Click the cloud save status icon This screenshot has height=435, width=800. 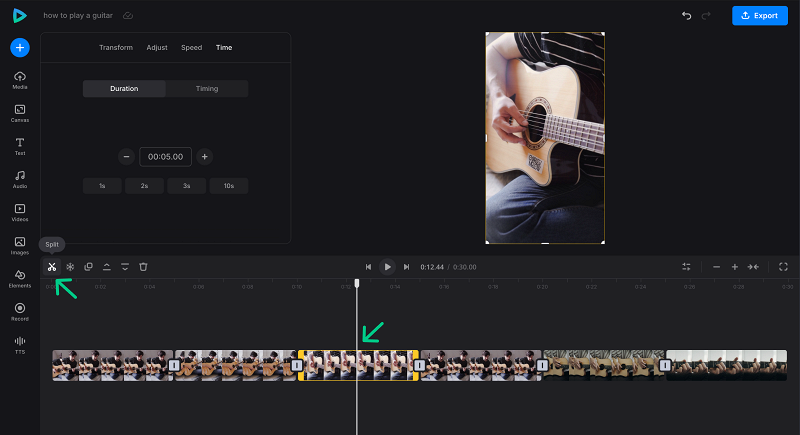pyautogui.click(x=128, y=16)
